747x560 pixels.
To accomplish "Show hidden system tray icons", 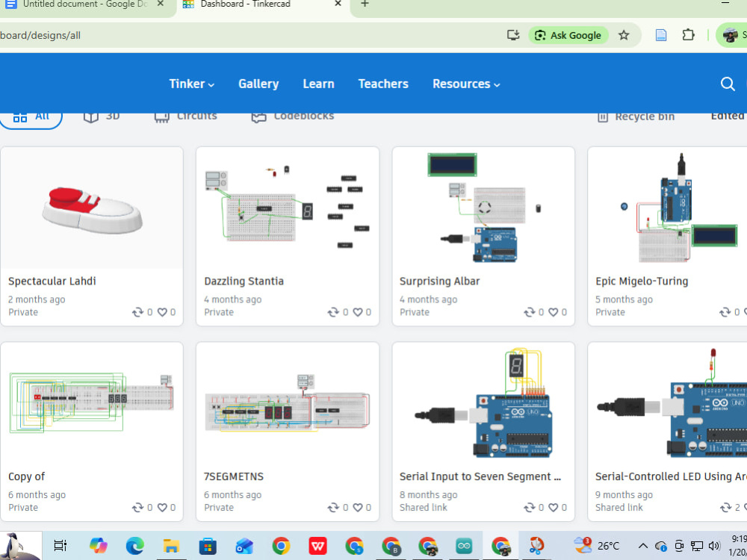I will coord(642,546).
